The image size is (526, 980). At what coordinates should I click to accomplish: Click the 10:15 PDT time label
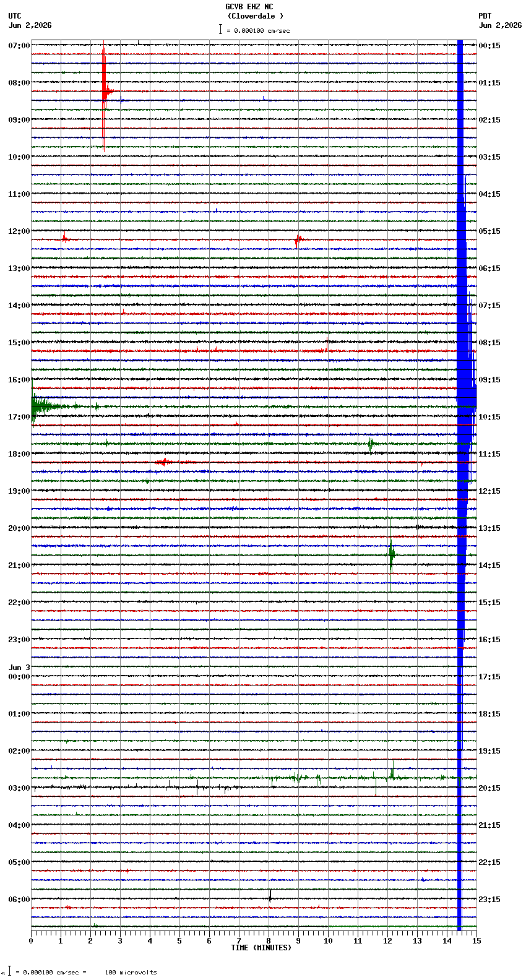[x=489, y=417]
